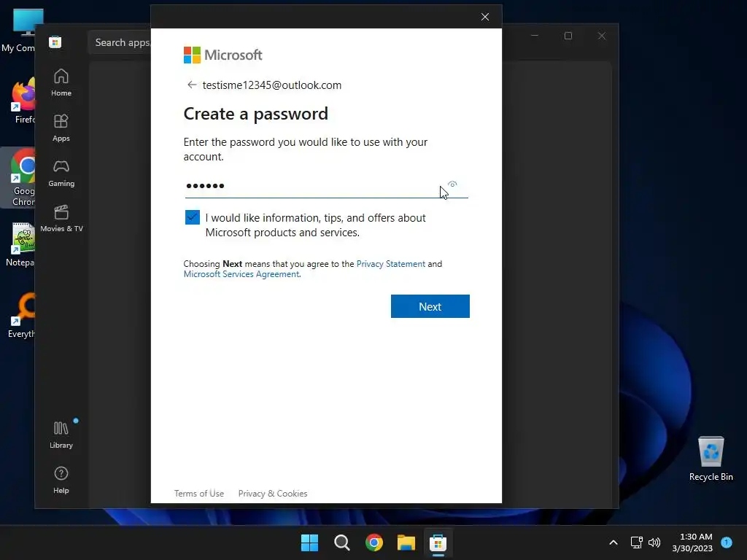Select Firefox desktop shortcut

pos(21,101)
